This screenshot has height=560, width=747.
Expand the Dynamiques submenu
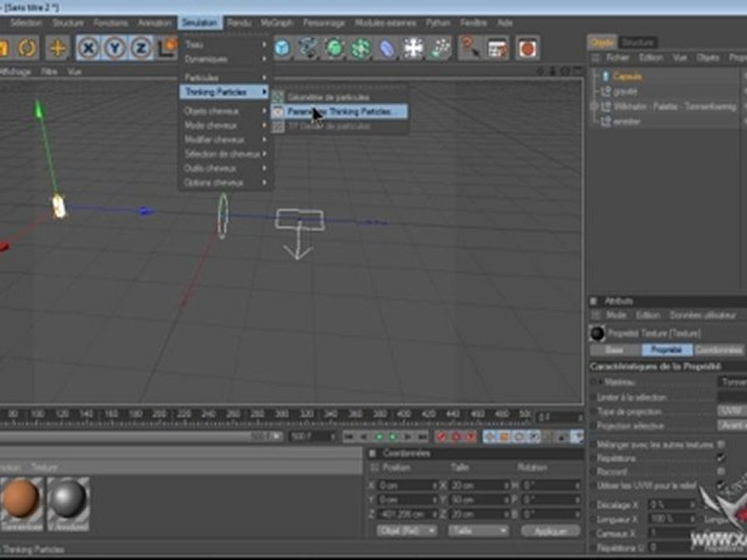pyautogui.click(x=224, y=59)
